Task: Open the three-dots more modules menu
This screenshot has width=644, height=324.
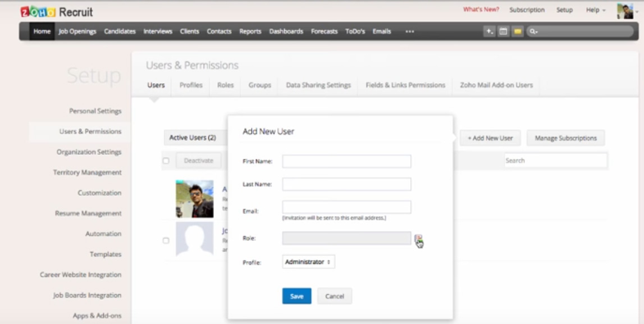Action: tap(409, 31)
